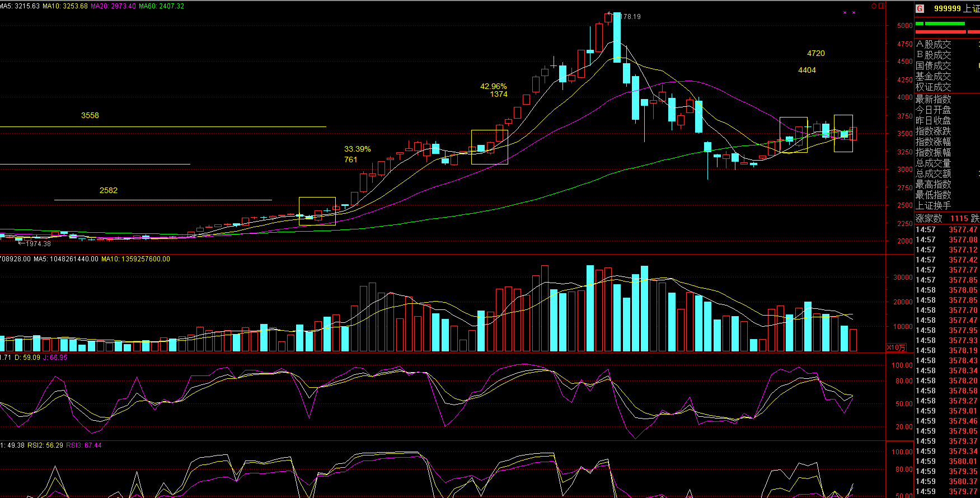
Task: Click the volume MA5: 1048261440.00 label
Action: (x=65, y=259)
